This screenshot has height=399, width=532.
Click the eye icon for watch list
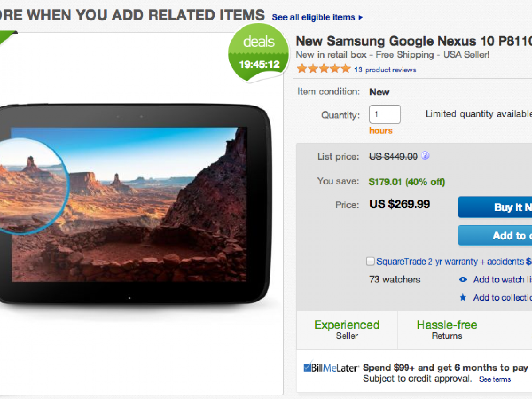point(463,279)
